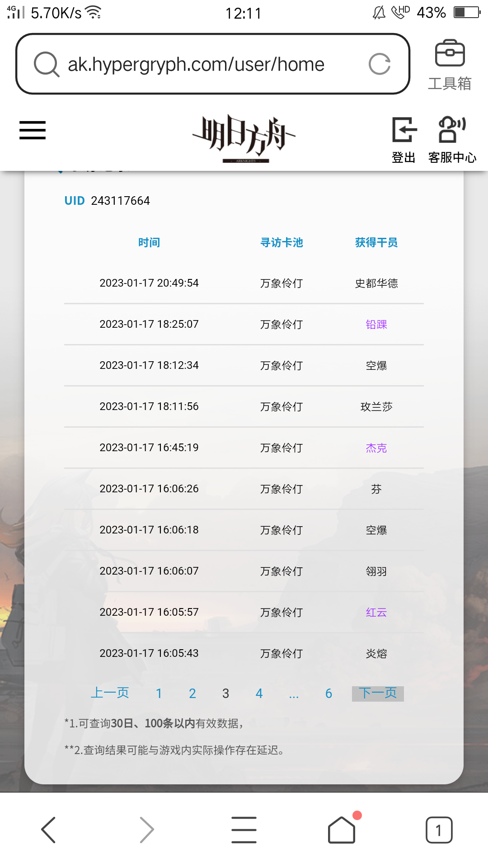Tap the search magnifier icon in address bar
Image resolution: width=488 pixels, height=868 pixels.
click(47, 64)
